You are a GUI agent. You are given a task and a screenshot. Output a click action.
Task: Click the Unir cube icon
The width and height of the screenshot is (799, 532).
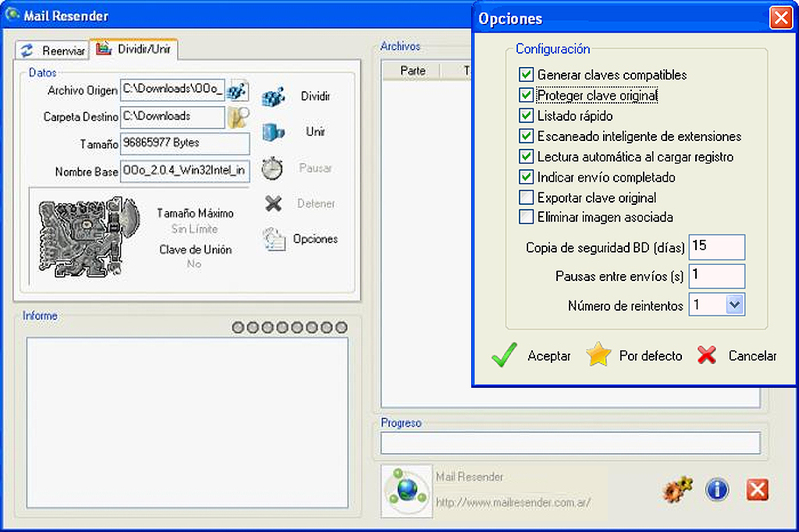273,132
